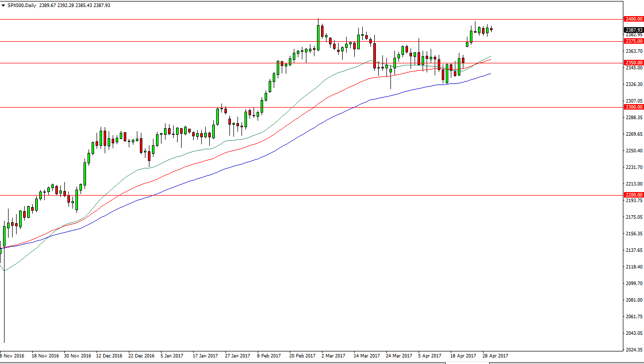The width and height of the screenshot is (644, 364).
Task: Click the 5 Jan 2017 date label
Action: pos(173,355)
